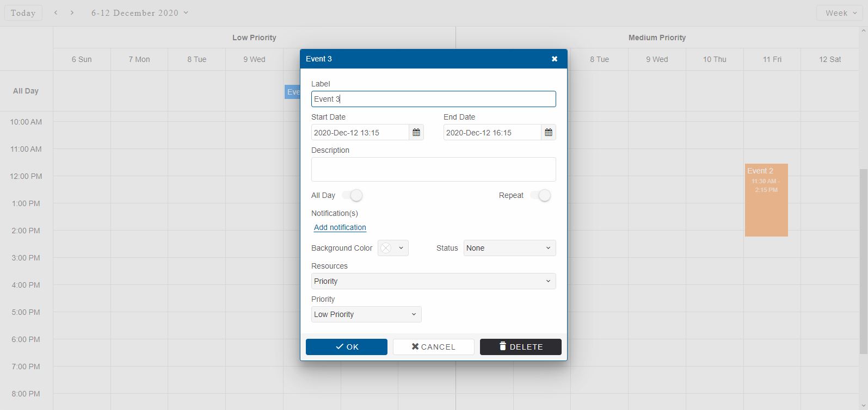
Task: Select 6 Sun column header
Action: [82, 59]
